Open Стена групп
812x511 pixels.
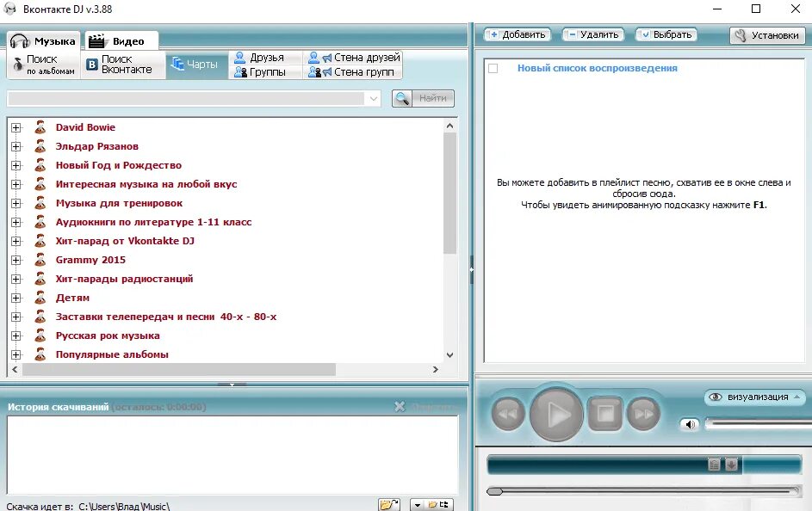click(353, 72)
